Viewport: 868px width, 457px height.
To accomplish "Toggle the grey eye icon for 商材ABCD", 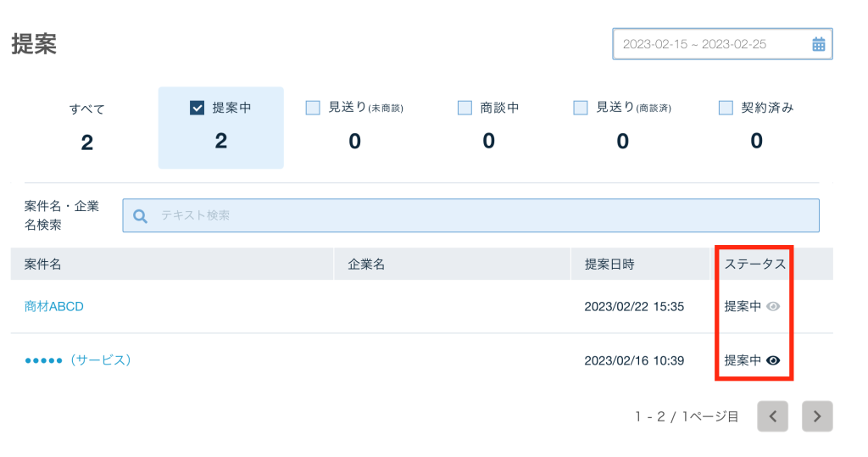I will pyautogui.click(x=772, y=307).
